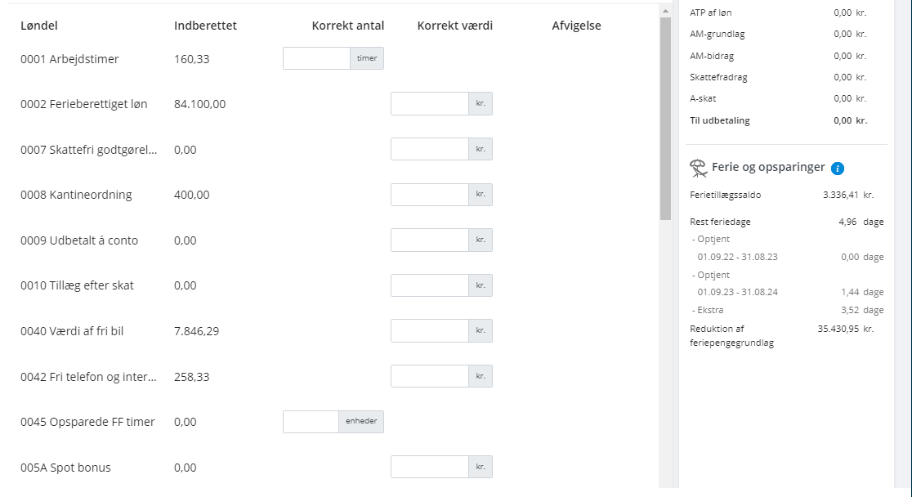Click the kr. field for 0008 Kantineordning
The height and width of the screenshot is (497, 918).
(x=429, y=194)
